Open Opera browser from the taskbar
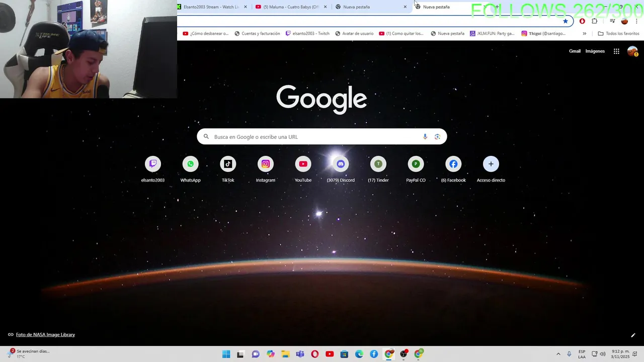Image resolution: width=644 pixels, height=362 pixels. (315, 354)
